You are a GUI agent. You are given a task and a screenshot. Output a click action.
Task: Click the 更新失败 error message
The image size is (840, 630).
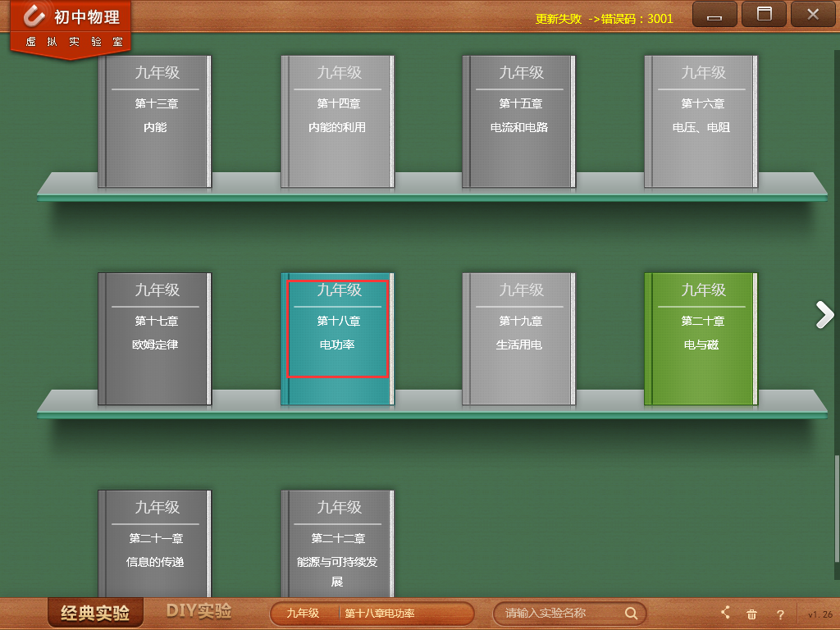604,19
